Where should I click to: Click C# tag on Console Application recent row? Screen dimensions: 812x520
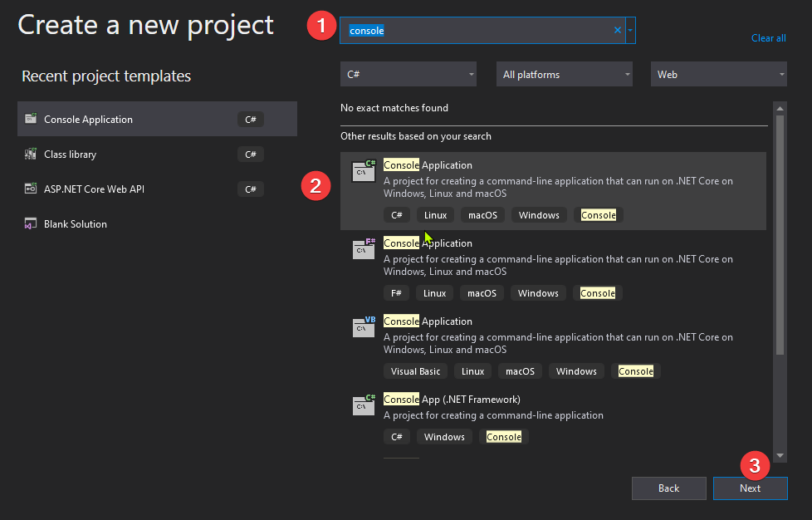click(x=251, y=119)
